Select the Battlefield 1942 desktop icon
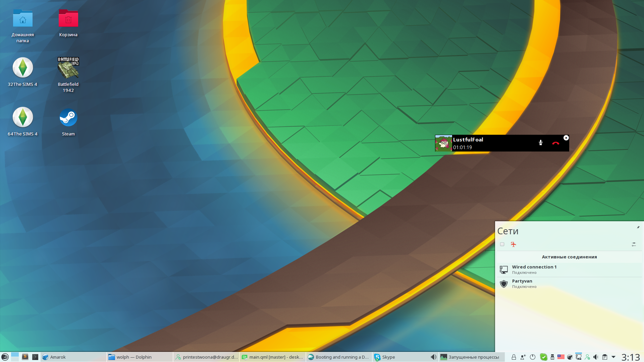644x362 pixels. pos(68,75)
